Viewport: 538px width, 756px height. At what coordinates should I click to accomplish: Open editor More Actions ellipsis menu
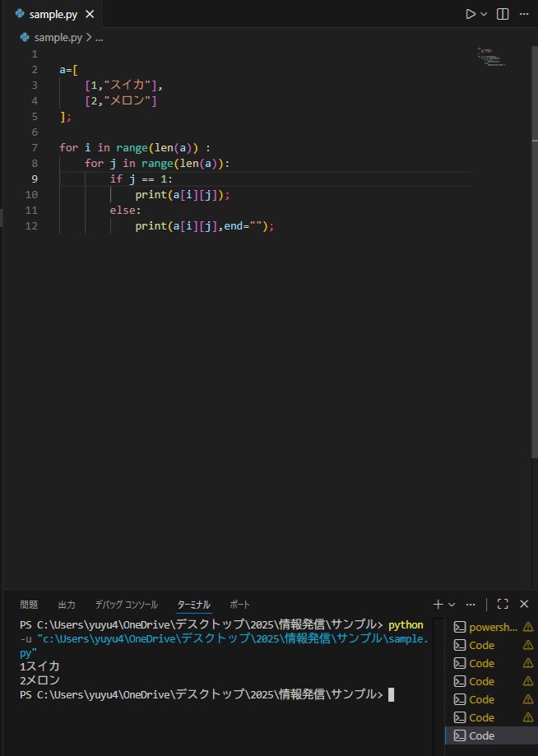coord(523,14)
